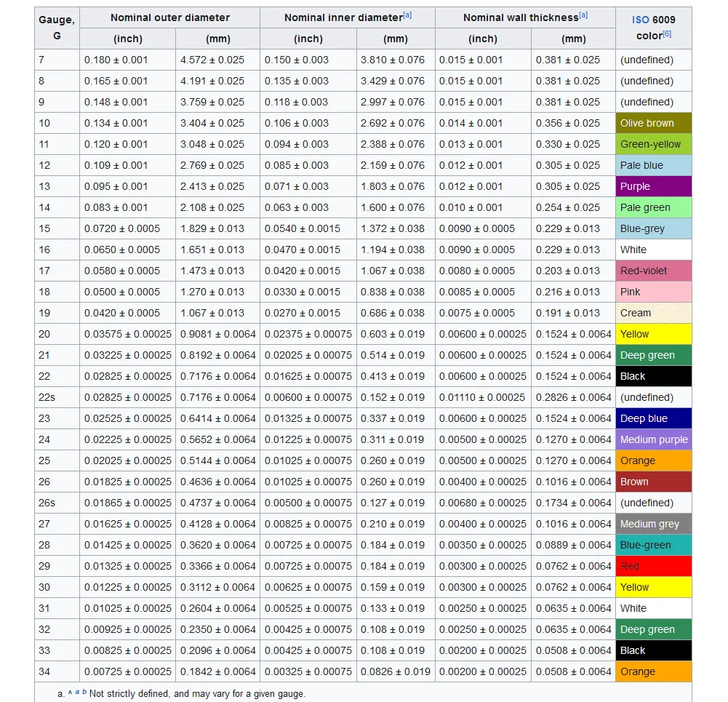728x702 pixels.
Task: Click the 'Nominal outer diameter' header
Action: (170, 17)
